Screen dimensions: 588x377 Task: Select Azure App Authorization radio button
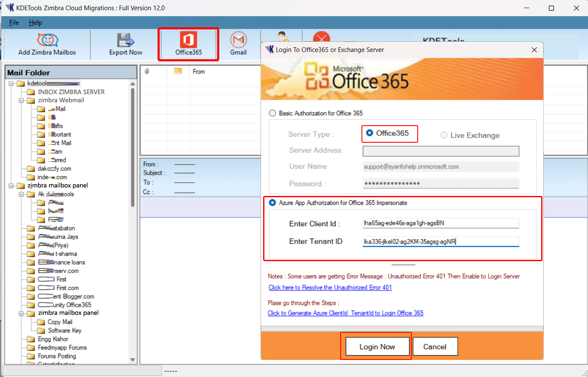[272, 203]
